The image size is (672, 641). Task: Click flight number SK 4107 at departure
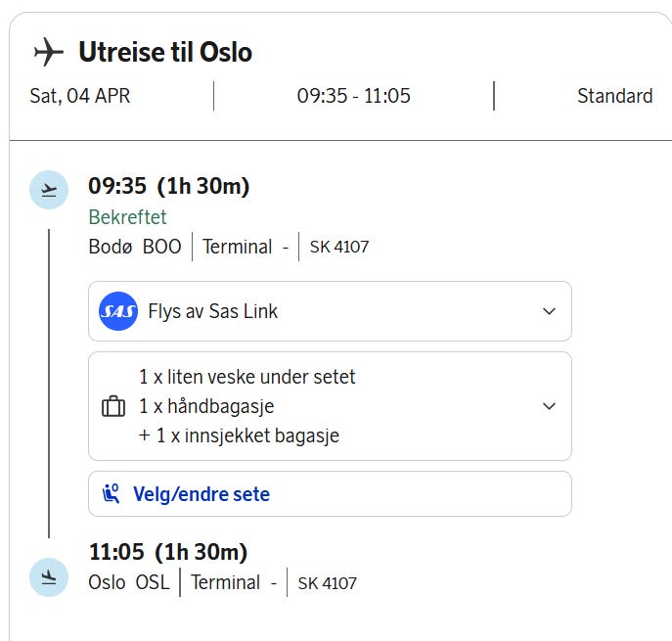339,248
